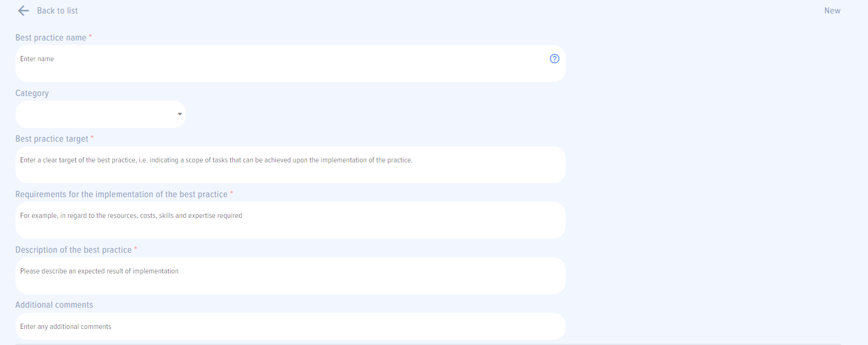868x345 pixels.
Task: Click red asterisk beside Best practice name
Action: point(90,36)
